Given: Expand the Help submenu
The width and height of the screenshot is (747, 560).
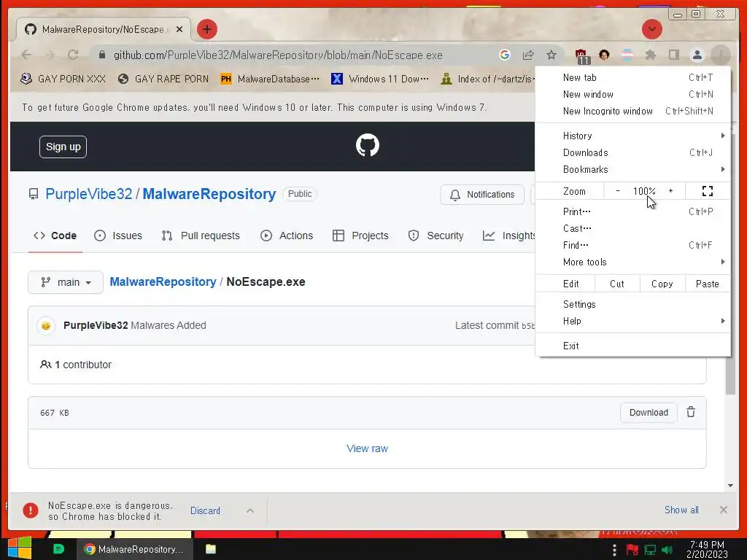Looking at the screenshot, I should (x=633, y=321).
